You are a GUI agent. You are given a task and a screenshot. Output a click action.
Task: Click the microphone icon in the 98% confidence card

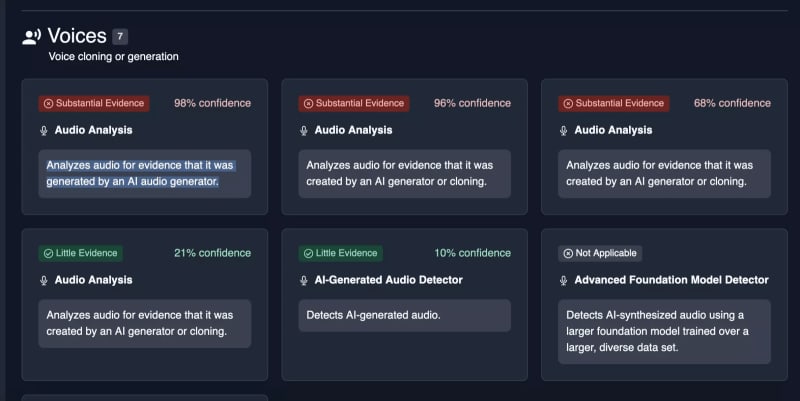pyautogui.click(x=44, y=130)
